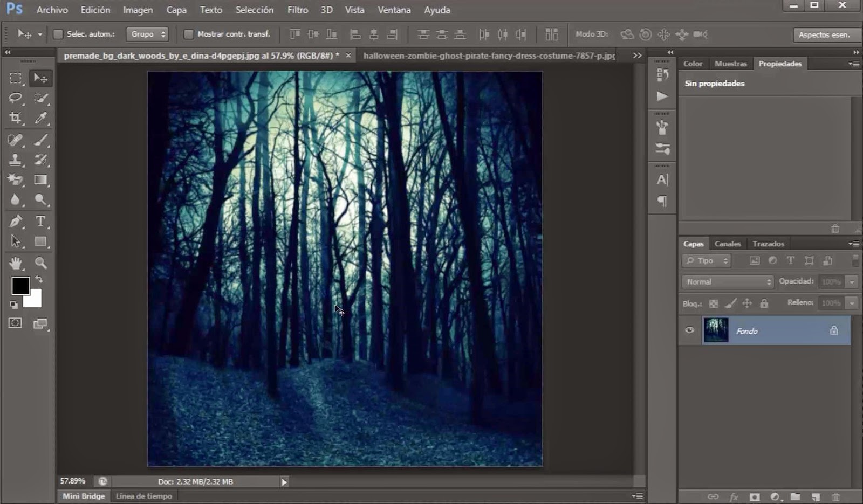Open the Normal blend mode dropdown

click(x=728, y=281)
